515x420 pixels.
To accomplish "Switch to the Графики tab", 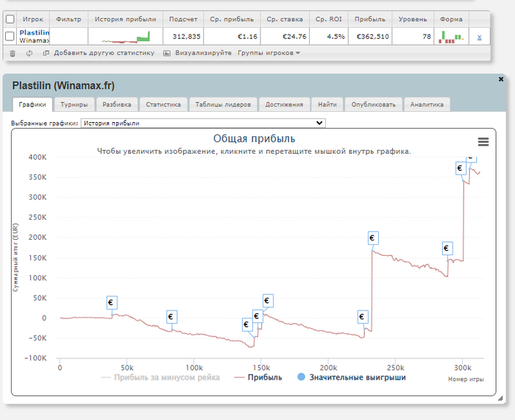I will click(x=32, y=104).
